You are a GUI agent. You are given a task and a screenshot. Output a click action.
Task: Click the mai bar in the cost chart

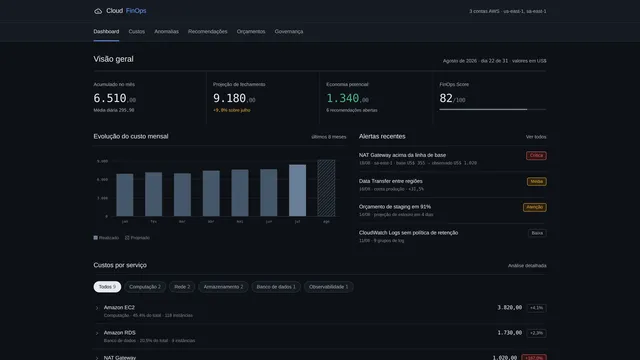click(x=240, y=193)
